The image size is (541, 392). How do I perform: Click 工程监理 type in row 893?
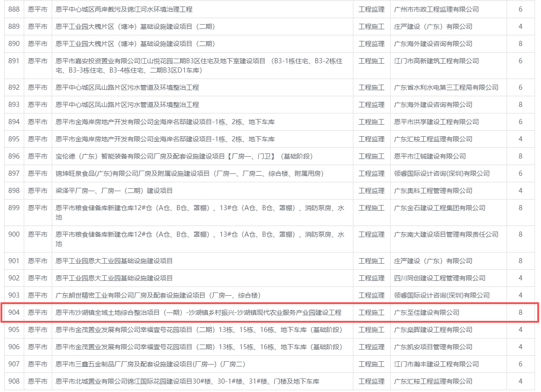[371, 105]
